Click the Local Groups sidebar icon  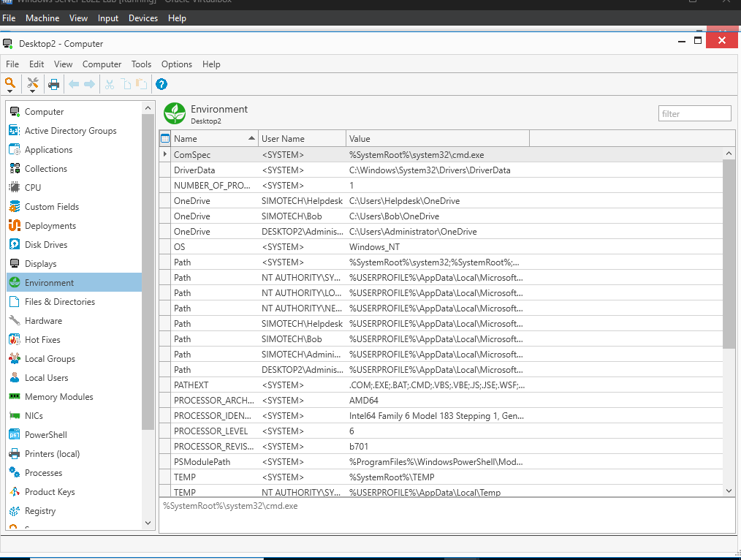(15, 358)
